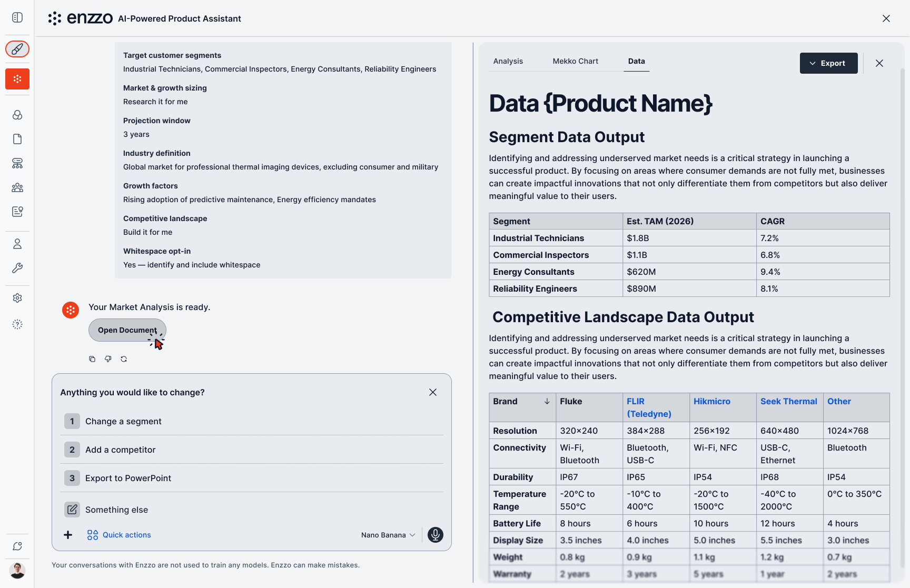This screenshot has height=588, width=910.
Task: Click the document panel vertical scrollbar
Action: pos(902,318)
